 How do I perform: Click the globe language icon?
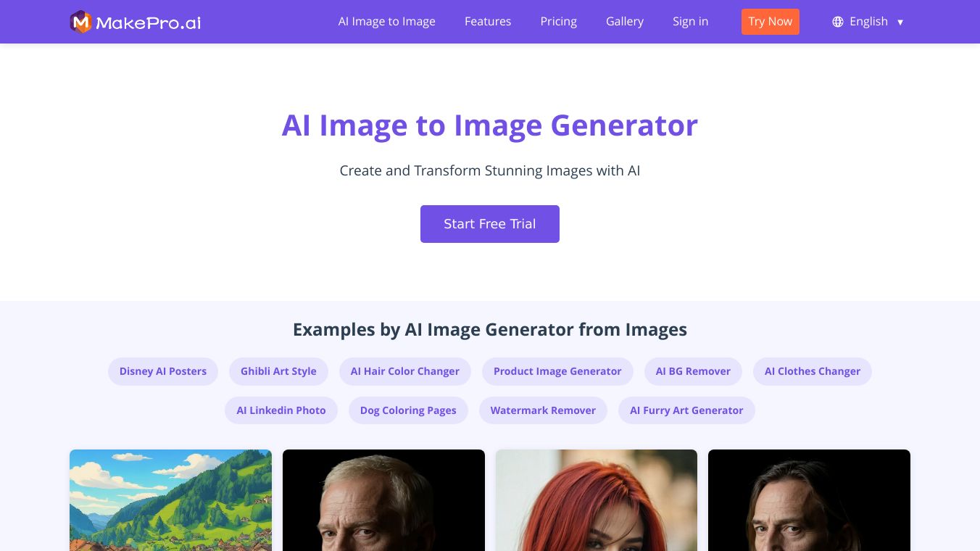pos(838,22)
